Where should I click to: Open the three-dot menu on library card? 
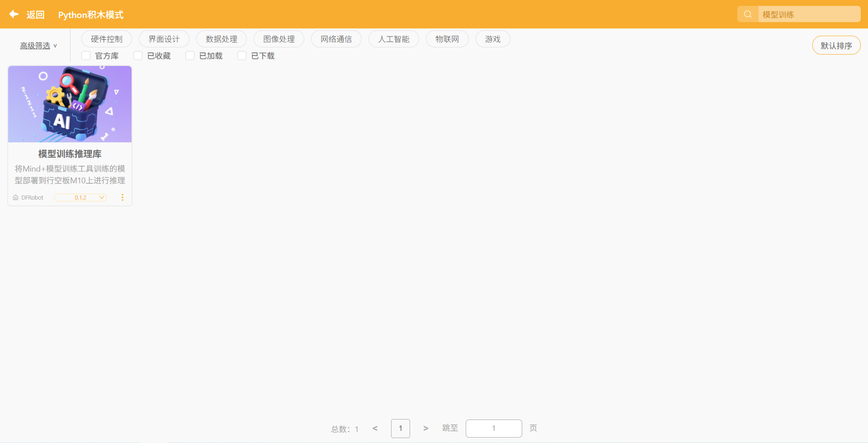(122, 197)
